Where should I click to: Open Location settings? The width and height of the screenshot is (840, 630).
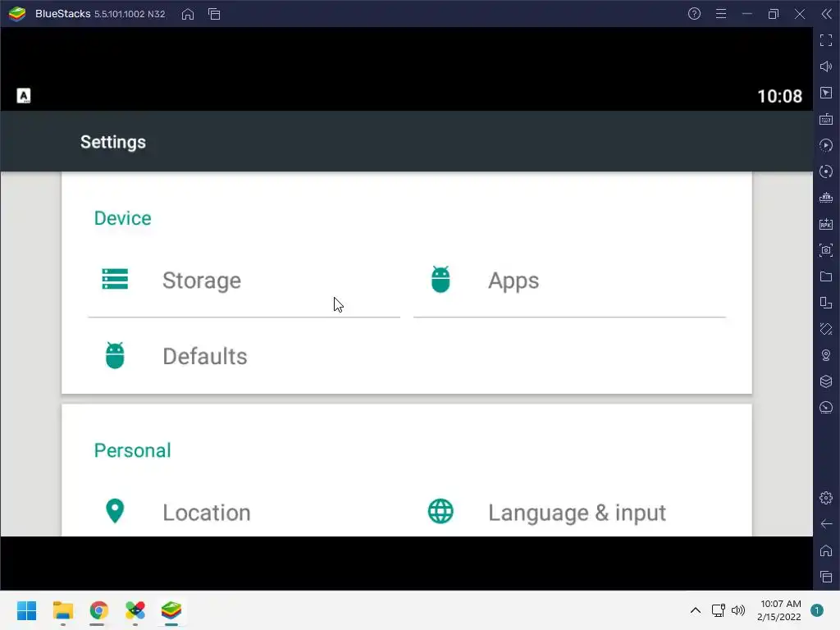[244, 512]
